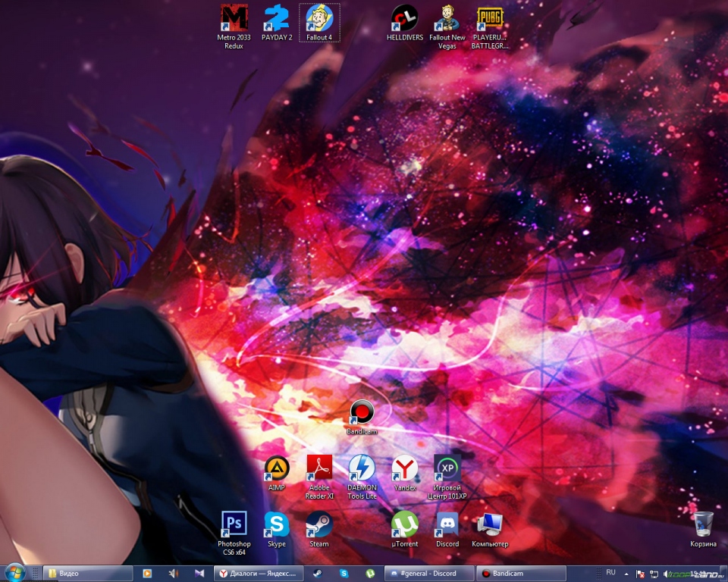Select the Adobe Reader XI icon

pyautogui.click(x=319, y=477)
